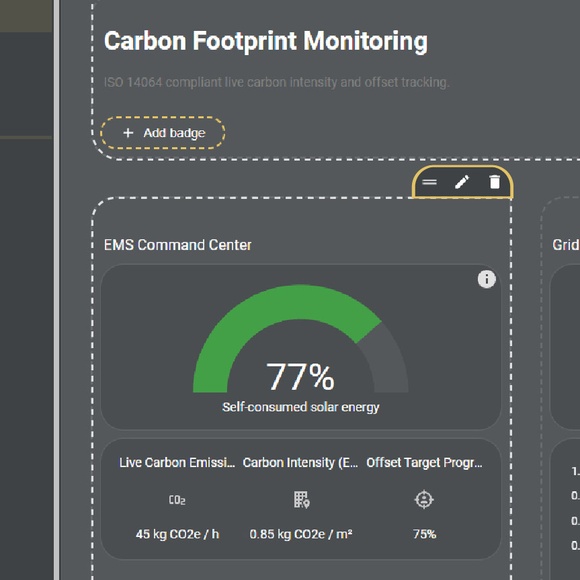Screen dimensions: 580x580
Task: Click the ISO 14064 compliant description text
Action: pos(277,82)
